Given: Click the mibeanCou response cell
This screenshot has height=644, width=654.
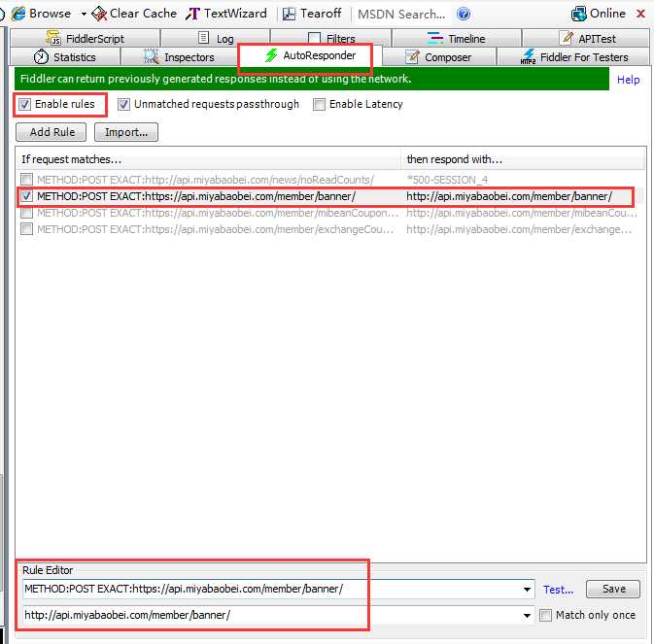Looking at the screenshot, I should coord(522,213).
